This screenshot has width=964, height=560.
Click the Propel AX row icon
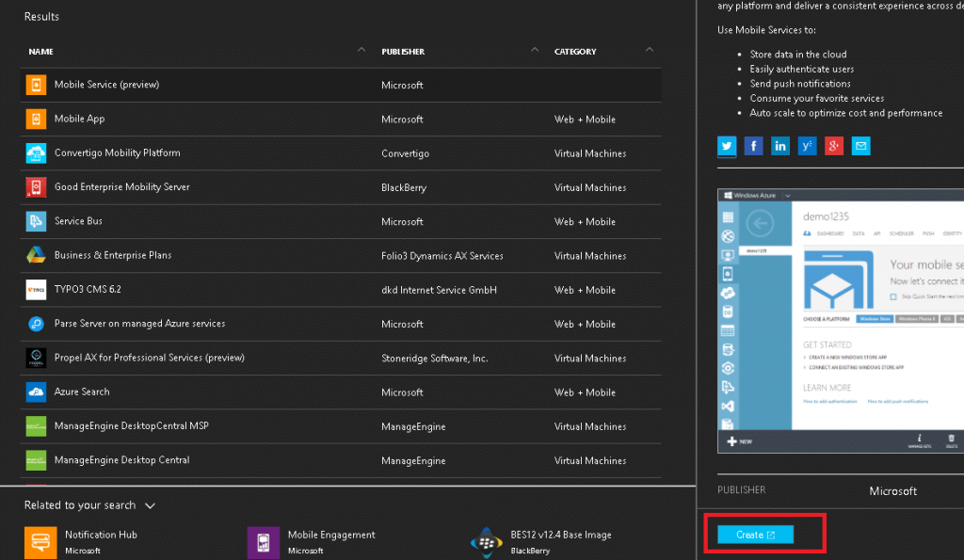[36, 358]
